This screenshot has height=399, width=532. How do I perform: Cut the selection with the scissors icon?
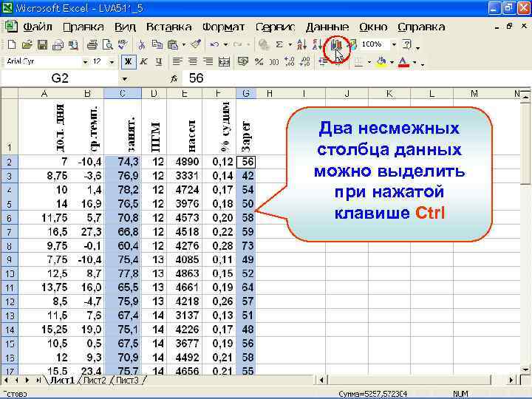[141, 44]
